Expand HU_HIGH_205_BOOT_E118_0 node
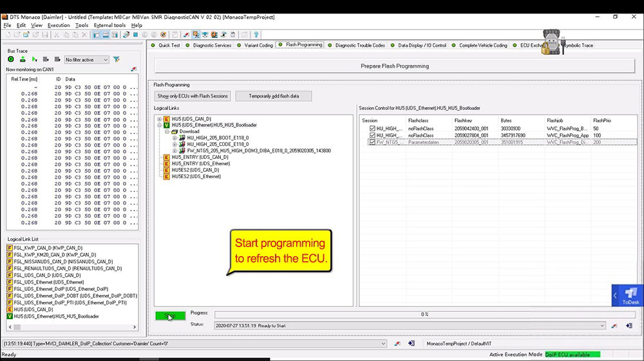The width and height of the screenshot is (644, 361). [x=175, y=138]
